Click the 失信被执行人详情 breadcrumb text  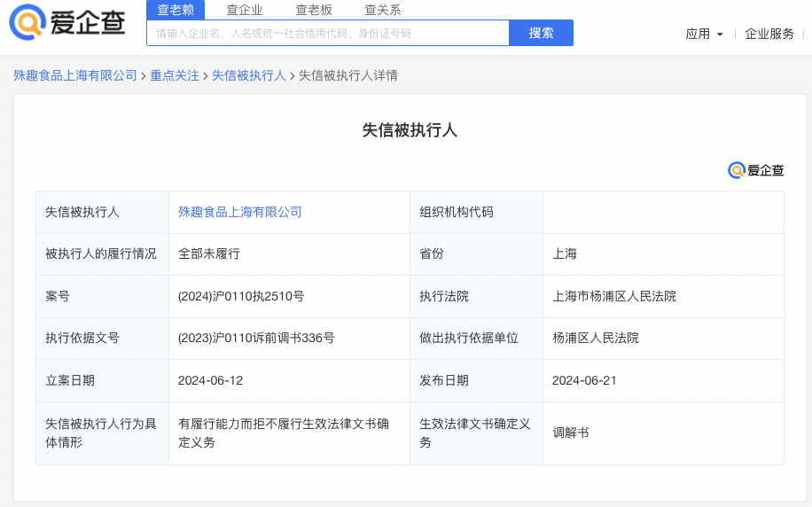(x=348, y=75)
